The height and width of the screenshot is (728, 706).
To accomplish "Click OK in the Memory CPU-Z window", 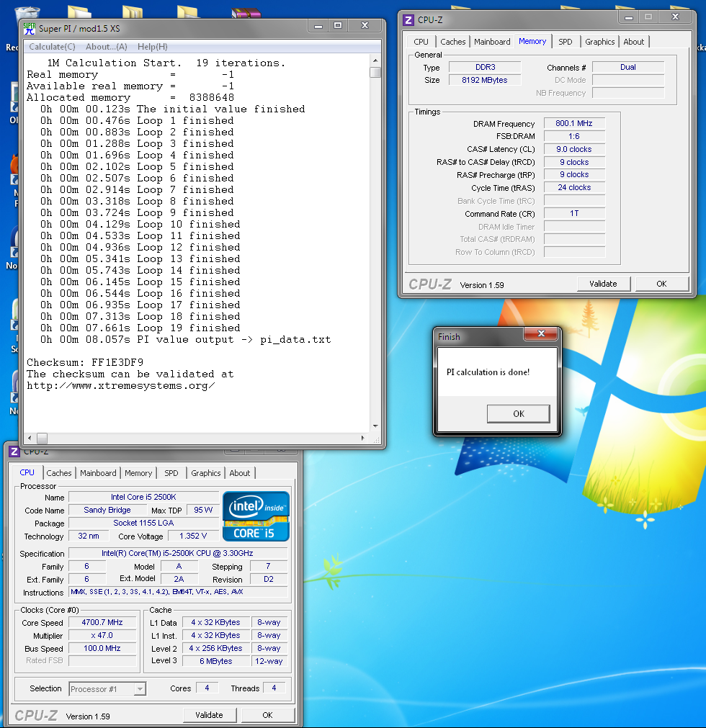I will click(x=661, y=284).
